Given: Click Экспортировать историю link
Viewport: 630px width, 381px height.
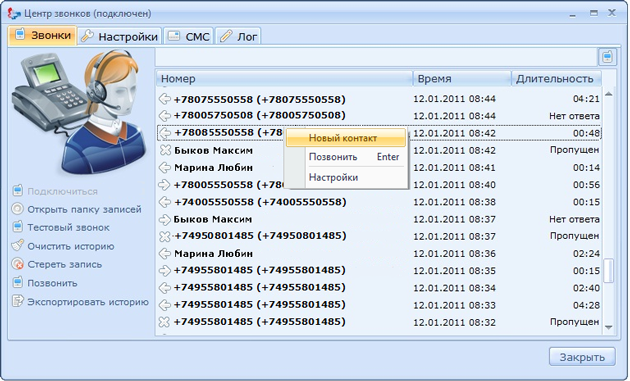Looking at the screenshot, I should pyautogui.click(x=88, y=302).
